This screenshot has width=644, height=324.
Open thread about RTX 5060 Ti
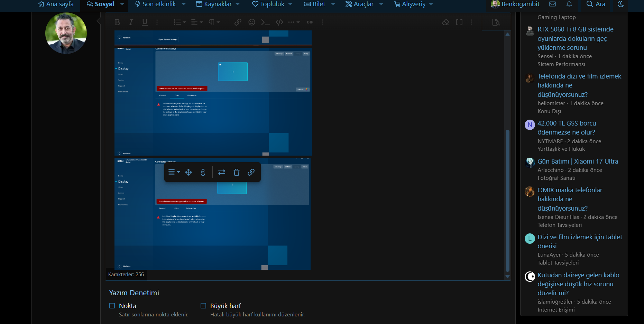576,38
